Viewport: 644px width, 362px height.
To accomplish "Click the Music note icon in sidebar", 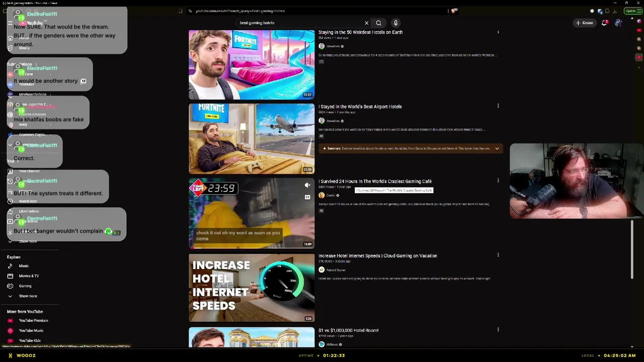I will click(x=10, y=266).
